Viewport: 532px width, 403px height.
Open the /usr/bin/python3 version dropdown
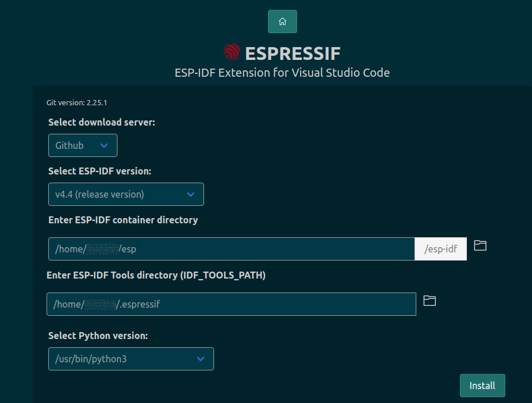coord(131,359)
